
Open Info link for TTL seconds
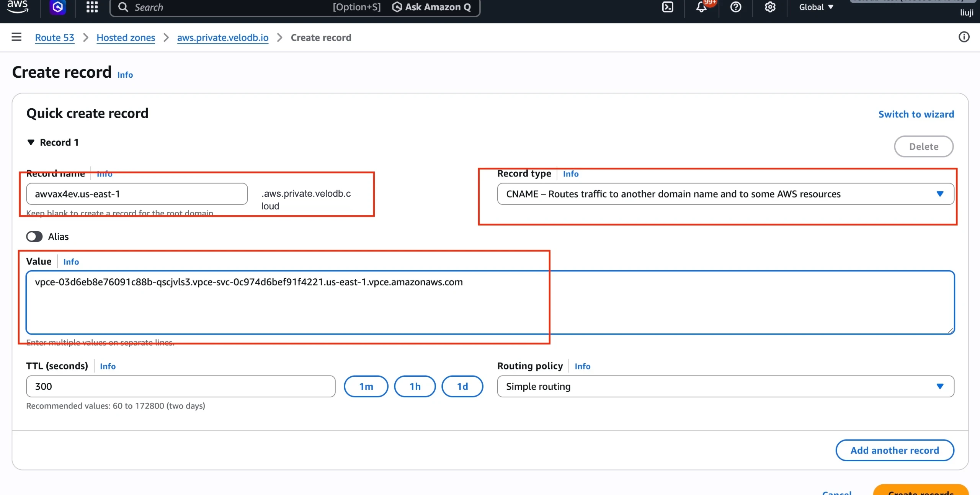point(108,366)
